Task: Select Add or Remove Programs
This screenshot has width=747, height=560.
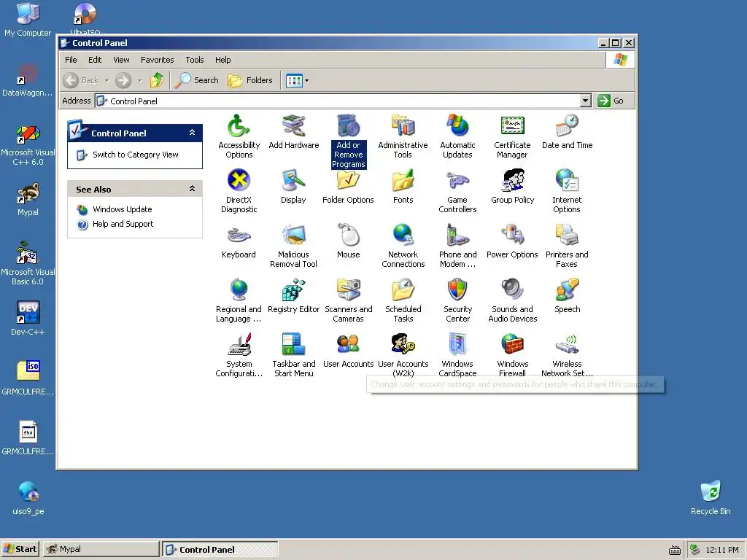Action: [348, 141]
